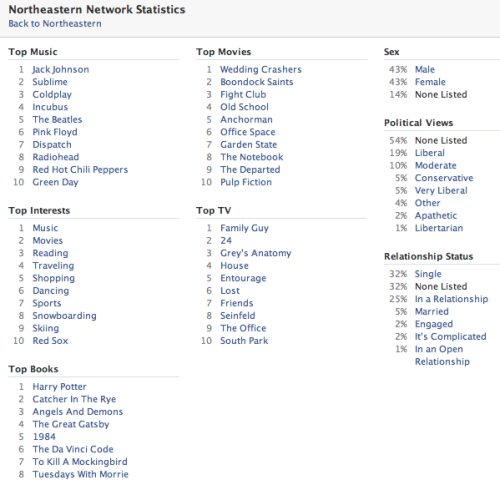The height and width of the screenshot is (490, 500).
Task: Click the Back to Northeastern link
Action: [x=55, y=24]
